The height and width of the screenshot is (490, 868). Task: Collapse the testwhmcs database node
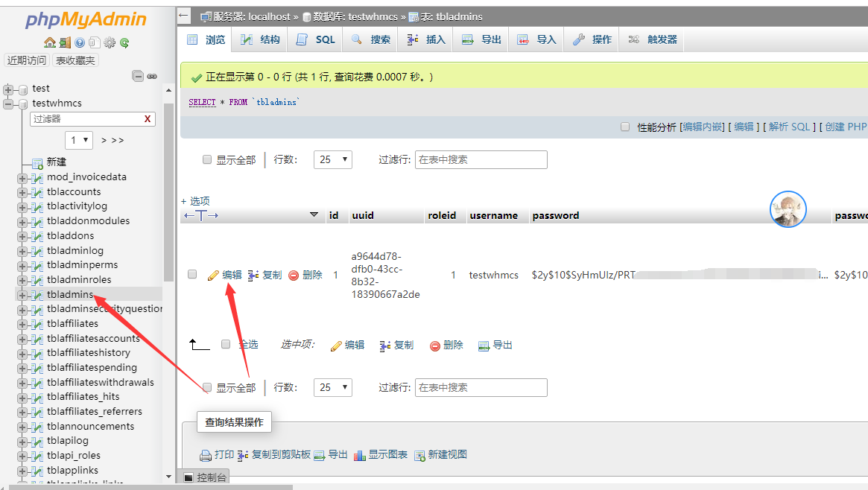coord(8,104)
